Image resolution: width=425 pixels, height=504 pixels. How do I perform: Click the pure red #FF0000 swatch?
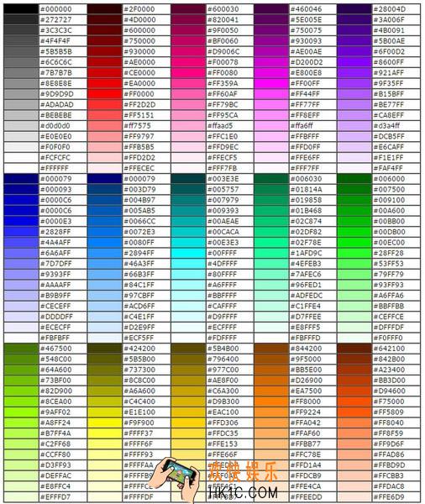(x=104, y=94)
